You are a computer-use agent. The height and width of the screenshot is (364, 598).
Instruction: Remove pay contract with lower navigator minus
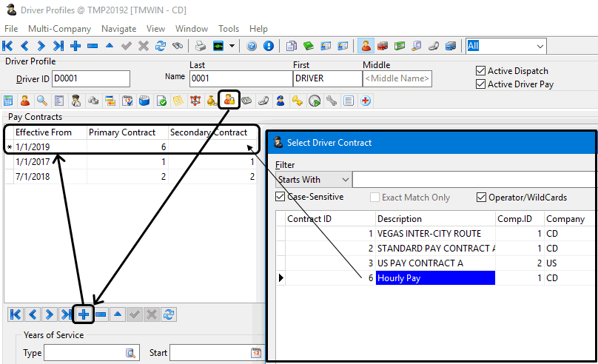[x=101, y=314]
